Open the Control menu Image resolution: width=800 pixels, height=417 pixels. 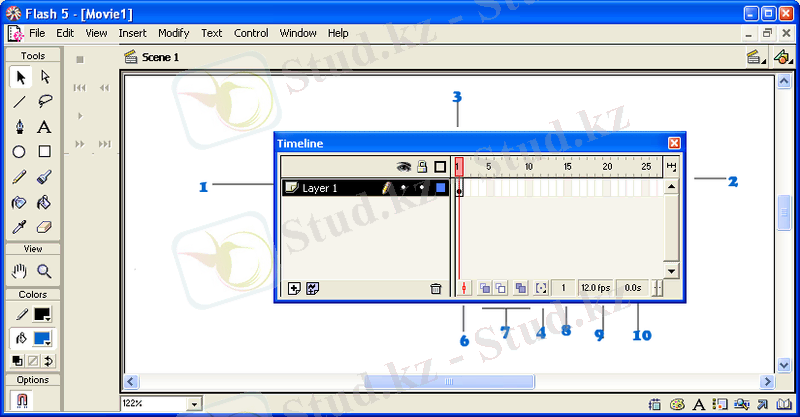pos(251,33)
